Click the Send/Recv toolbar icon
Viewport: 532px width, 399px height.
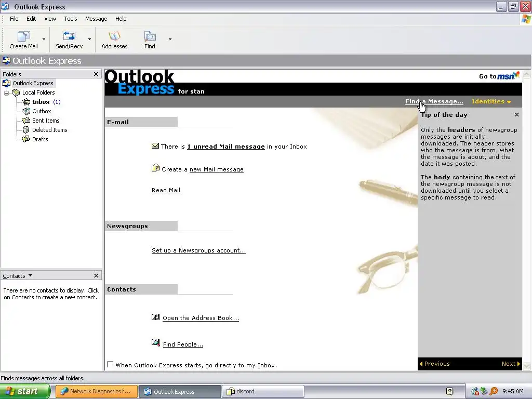click(69, 36)
